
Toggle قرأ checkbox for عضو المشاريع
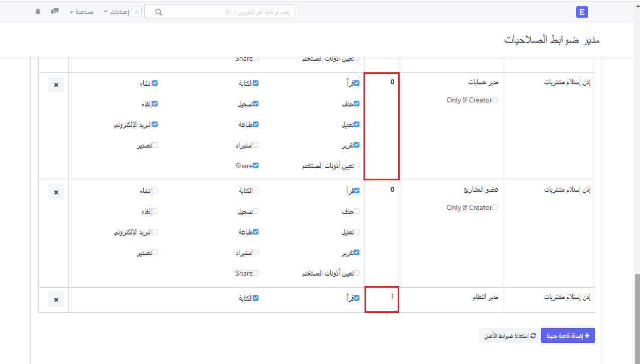(356, 191)
